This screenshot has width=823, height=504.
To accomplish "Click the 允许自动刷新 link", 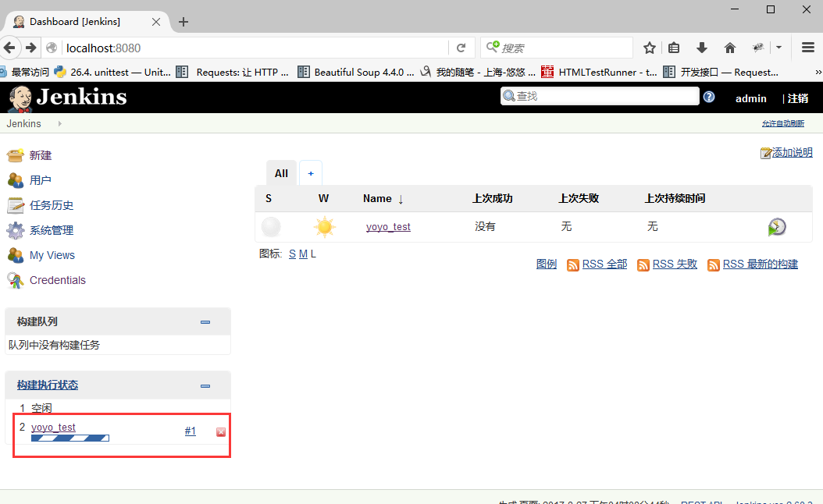I will click(x=782, y=124).
